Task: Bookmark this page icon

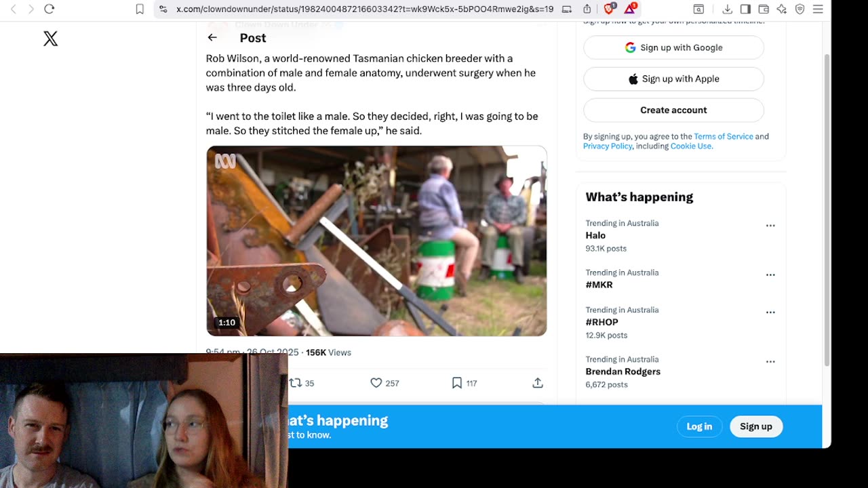Action: [140, 9]
